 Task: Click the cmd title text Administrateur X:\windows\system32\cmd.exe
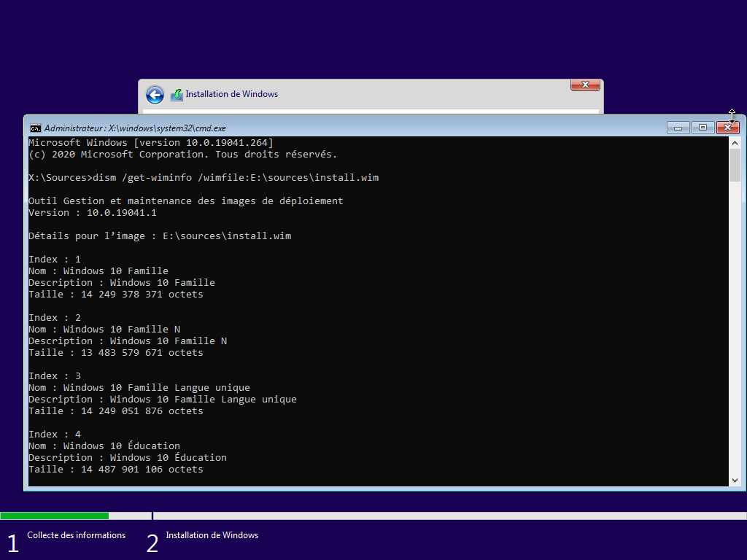click(135, 128)
